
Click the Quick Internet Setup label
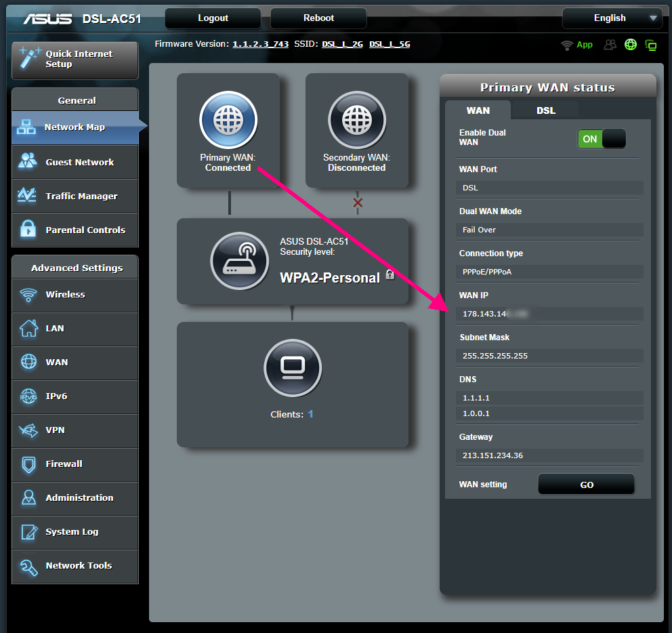tap(79, 59)
